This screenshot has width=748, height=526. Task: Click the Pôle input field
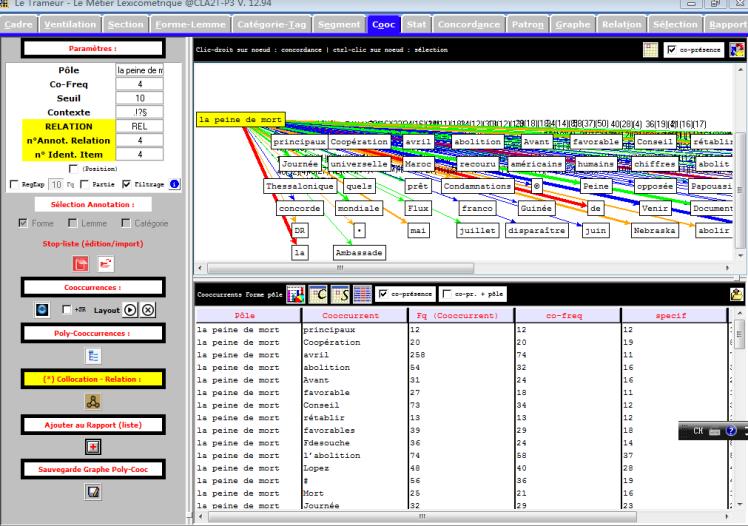click(139, 70)
